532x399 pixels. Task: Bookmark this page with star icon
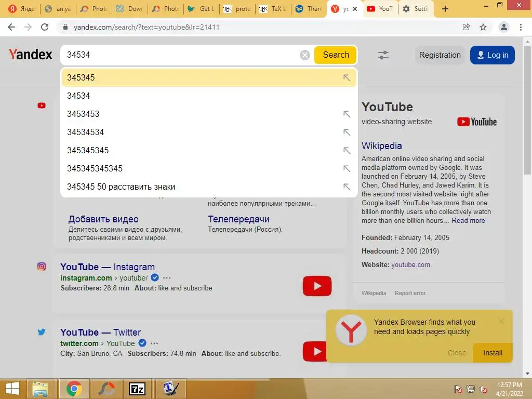click(483, 27)
